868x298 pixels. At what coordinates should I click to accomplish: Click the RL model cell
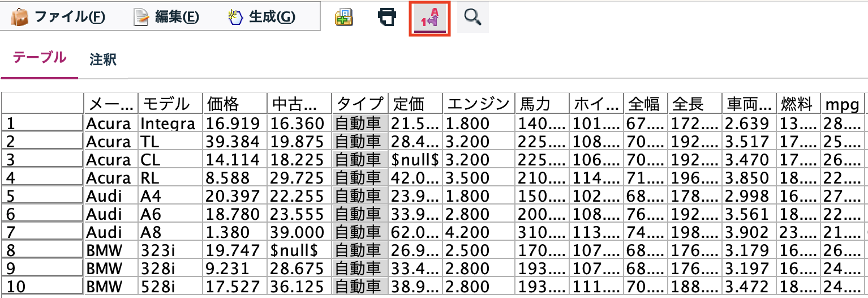[171, 177]
